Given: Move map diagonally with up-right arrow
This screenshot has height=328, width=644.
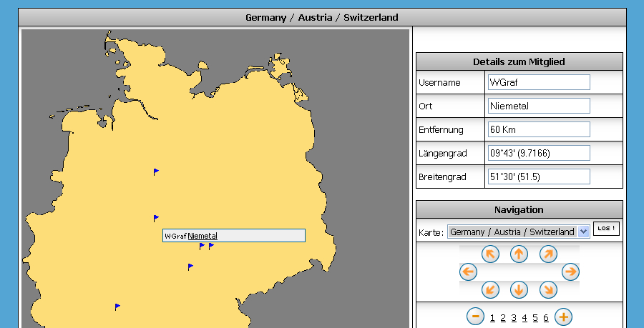Looking at the screenshot, I should [x=547, y=254].
